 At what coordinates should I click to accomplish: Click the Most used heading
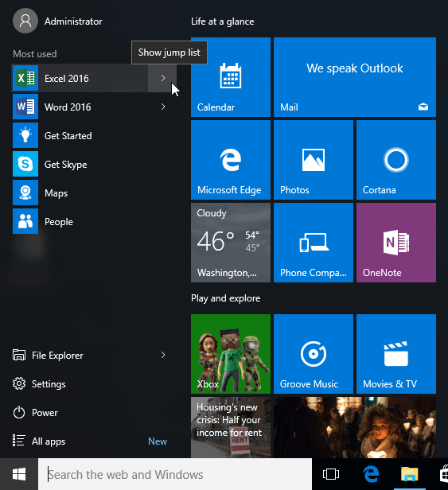pos(35,54)
